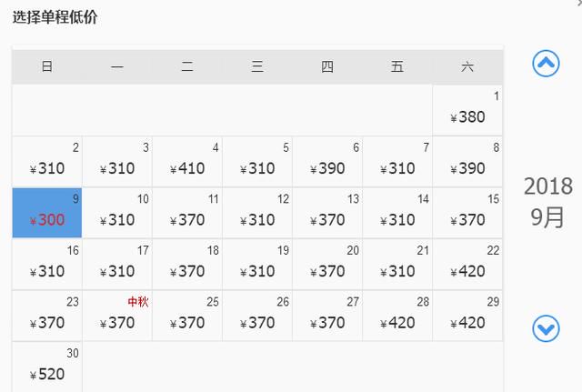This screenshot has height=392, width=582.
Task: Choose September 17 with ¥310 fare
Action: [117, 265]
